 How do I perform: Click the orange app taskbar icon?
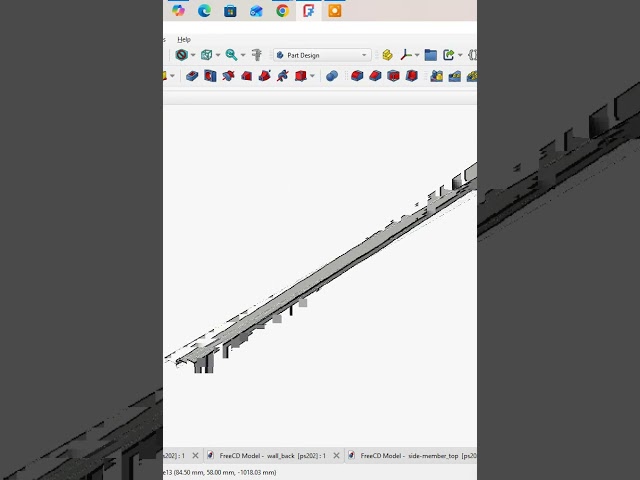click(335, 11)
